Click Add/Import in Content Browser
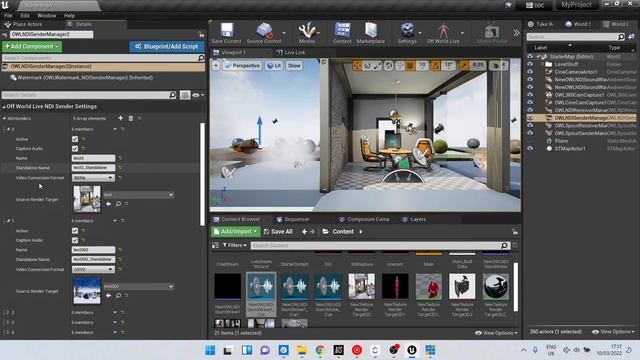Screen dimensions: 640x360 [x=236, y=231]
